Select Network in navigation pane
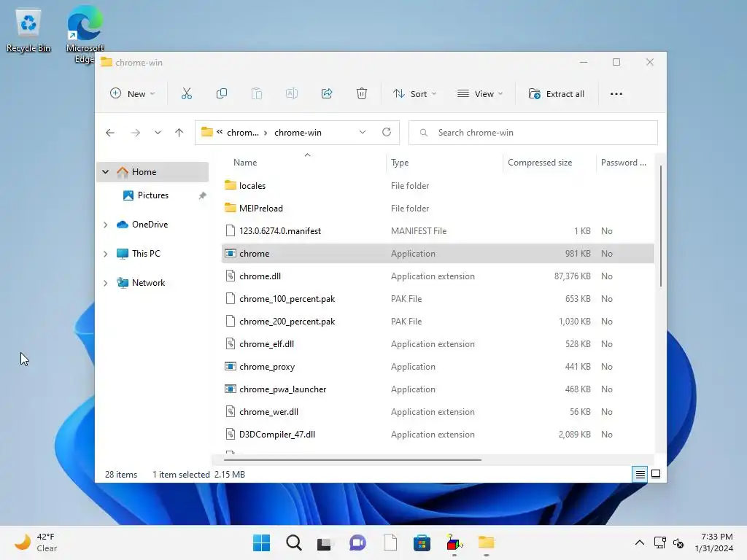Image resolution: width=747 pixels, height=560 pixels. point(149,282)
